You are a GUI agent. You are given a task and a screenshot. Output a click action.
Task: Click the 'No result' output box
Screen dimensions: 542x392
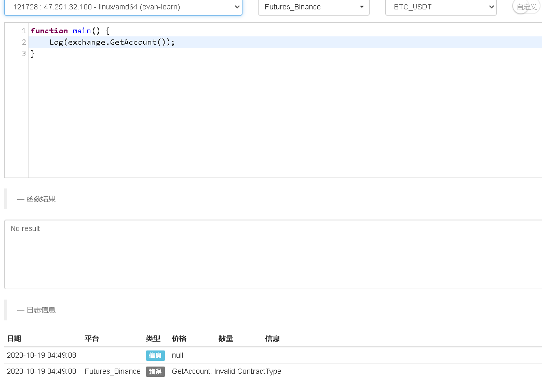(273, 254)
